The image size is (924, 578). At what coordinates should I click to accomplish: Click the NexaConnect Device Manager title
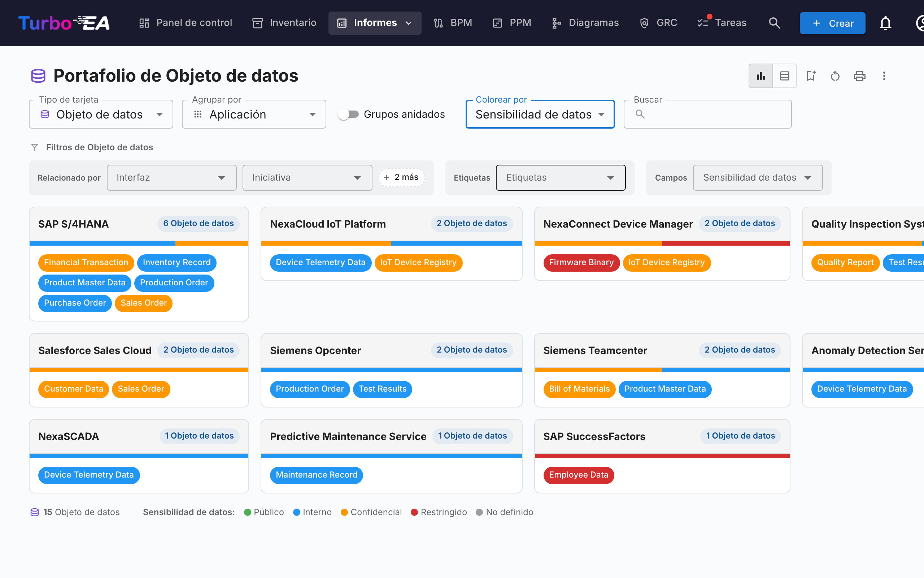point(618,224)
